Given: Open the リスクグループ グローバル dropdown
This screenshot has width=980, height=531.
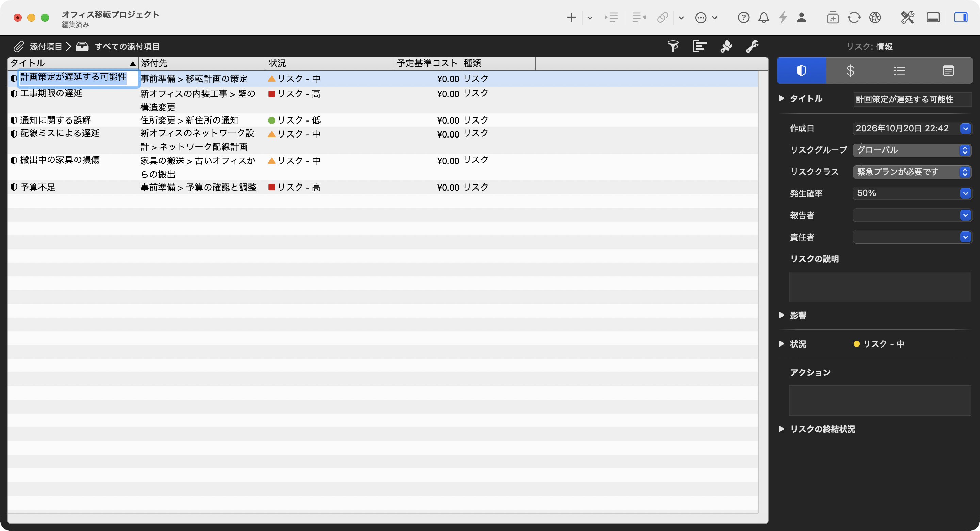Looking at the screenshot, I should (x=912, y=150).
